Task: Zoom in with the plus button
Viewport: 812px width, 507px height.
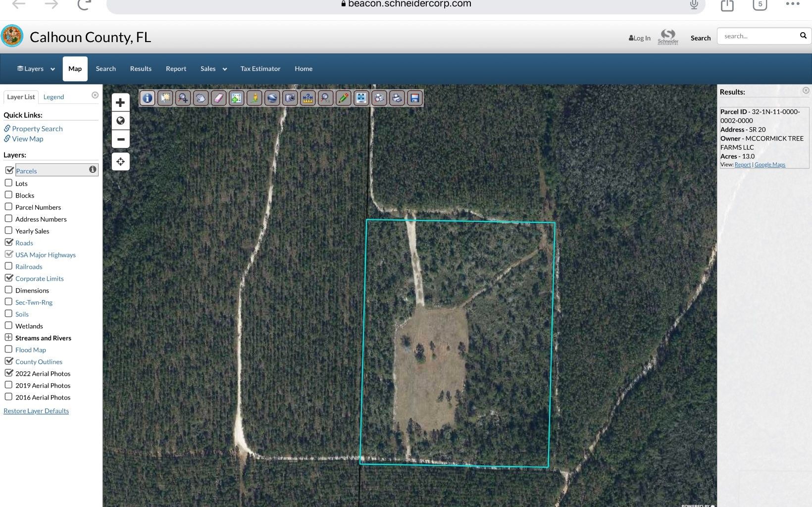Action: [120, 102]
